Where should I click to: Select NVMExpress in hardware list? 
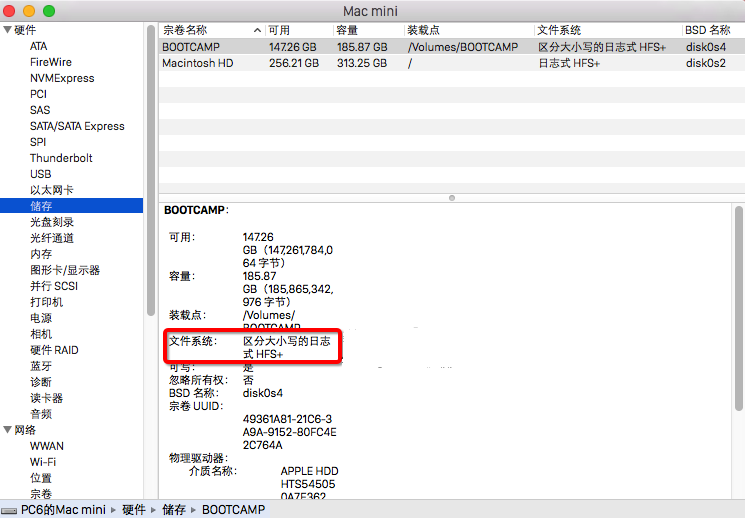[x=62, y=78]
